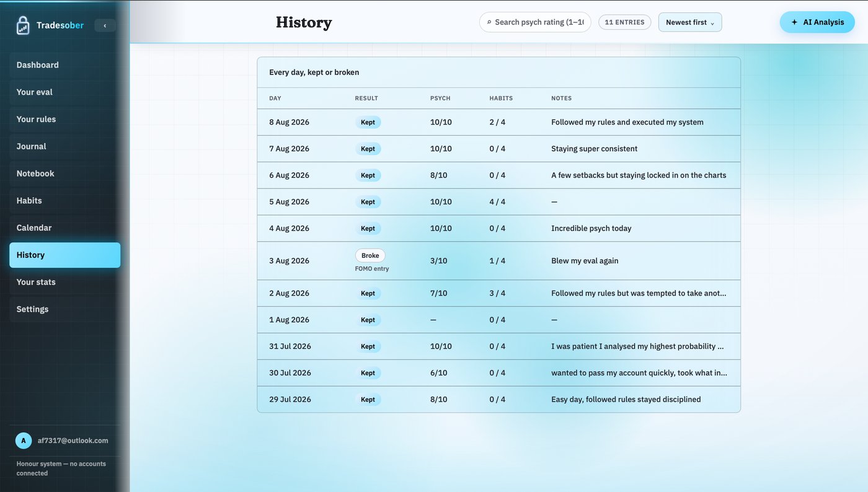Viewport: 868px width, 492px height.
Task: Select the 3 Aug 2026 date cell
Action: click(289, 261)
